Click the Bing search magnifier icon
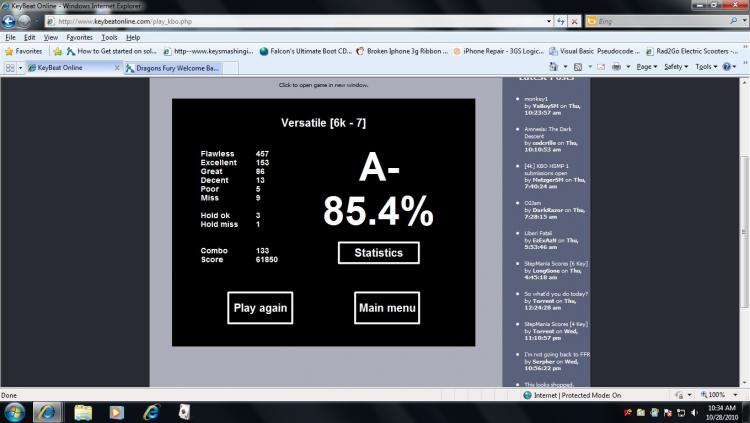Viewport: 750px width, 423px height. pos(733,21)
